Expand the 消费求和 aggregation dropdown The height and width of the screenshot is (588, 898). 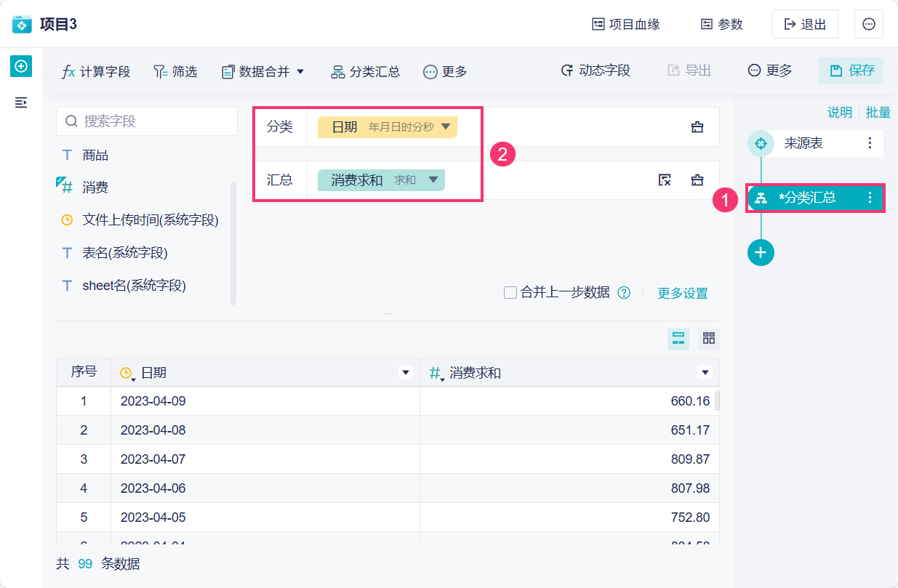coord(433,180)
